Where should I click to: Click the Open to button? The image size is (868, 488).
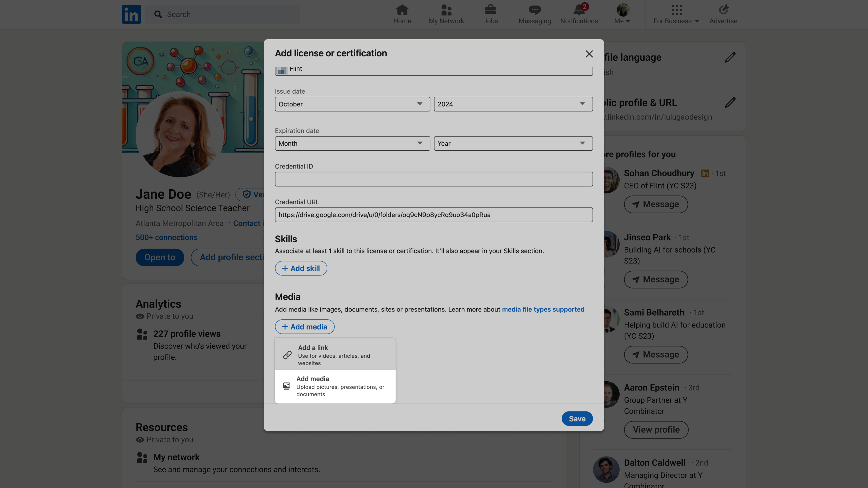[160, 258]
